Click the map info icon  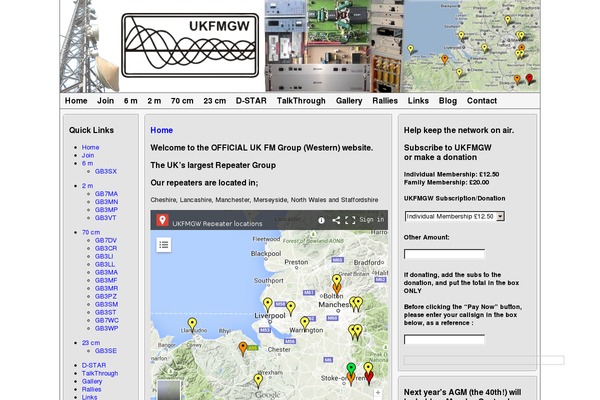[321, 220]
